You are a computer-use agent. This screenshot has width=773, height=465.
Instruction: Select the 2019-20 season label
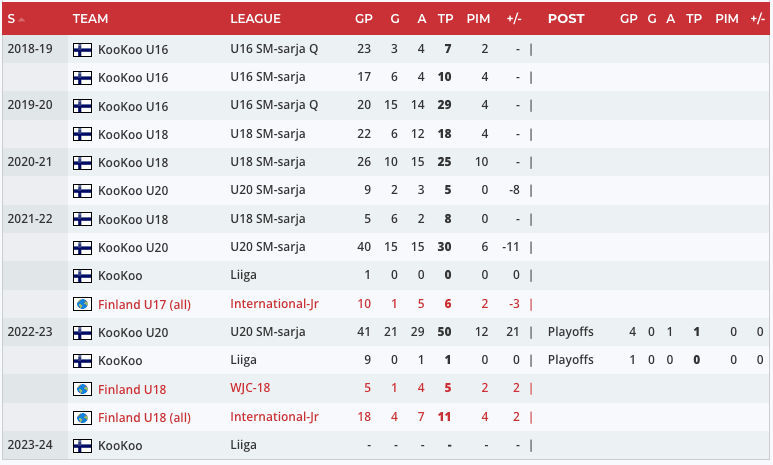coord(30,105)
